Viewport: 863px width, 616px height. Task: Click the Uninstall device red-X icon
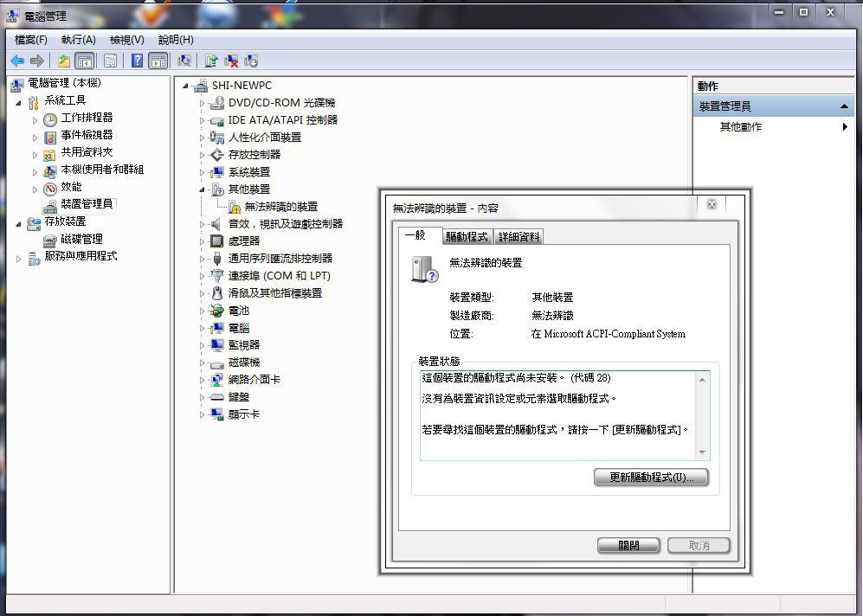pyautogui.click(x=231, y=61)
